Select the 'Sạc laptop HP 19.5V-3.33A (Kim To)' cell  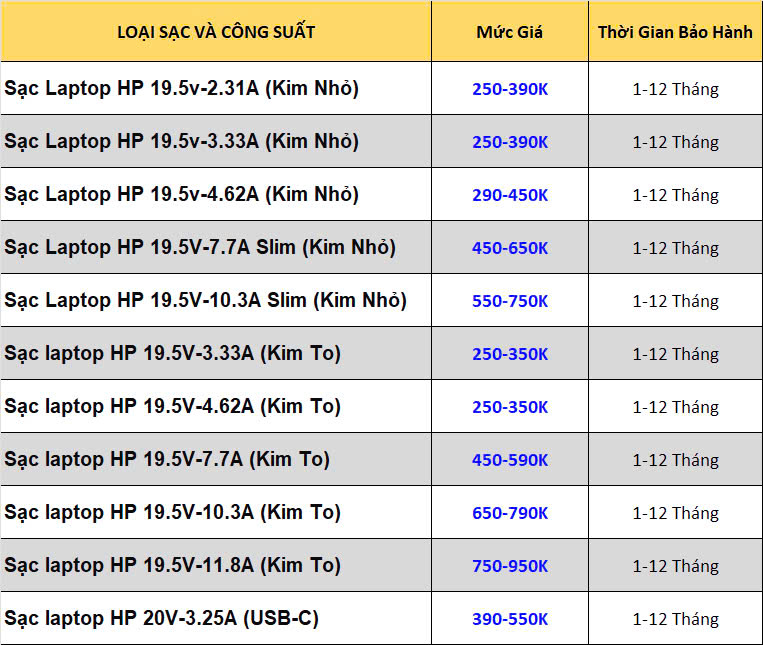216,354
